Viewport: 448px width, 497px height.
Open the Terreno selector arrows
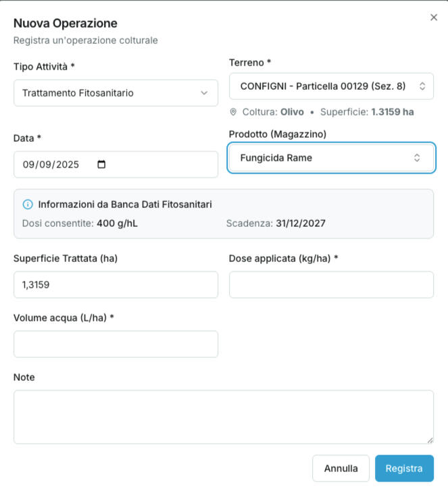tap(422, 86)
